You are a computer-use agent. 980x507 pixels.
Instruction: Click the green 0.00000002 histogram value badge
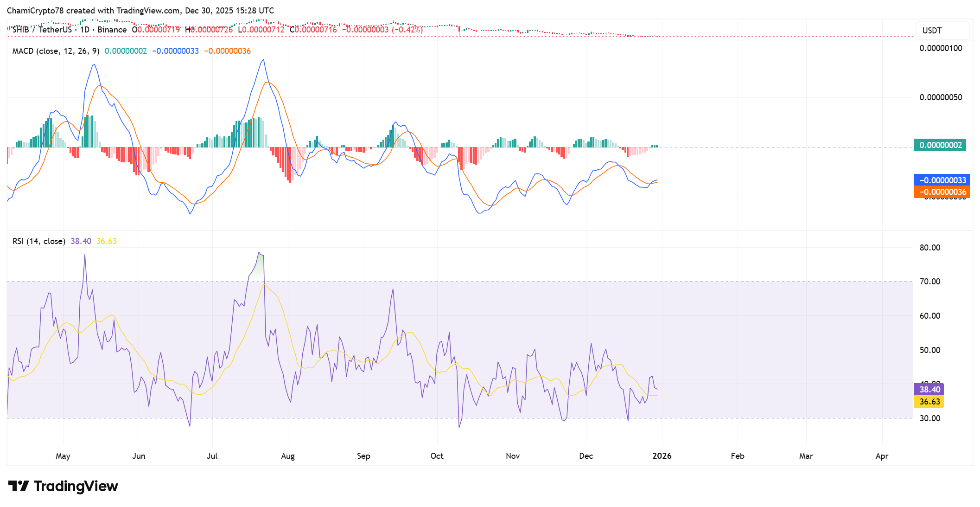coord(940,145)
